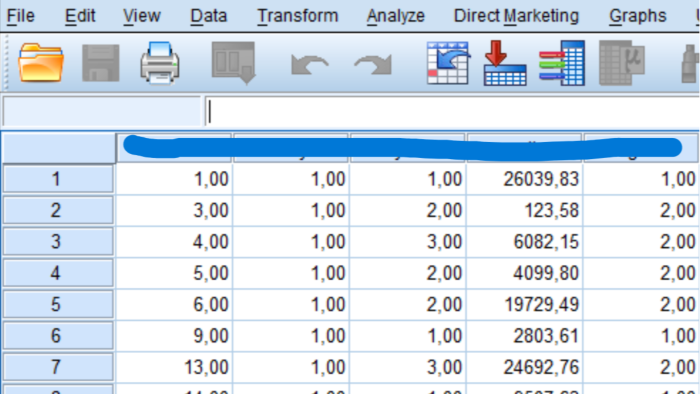Print using the printer icon
This screenshot has height=394, width=700.
tap(160, 62)
